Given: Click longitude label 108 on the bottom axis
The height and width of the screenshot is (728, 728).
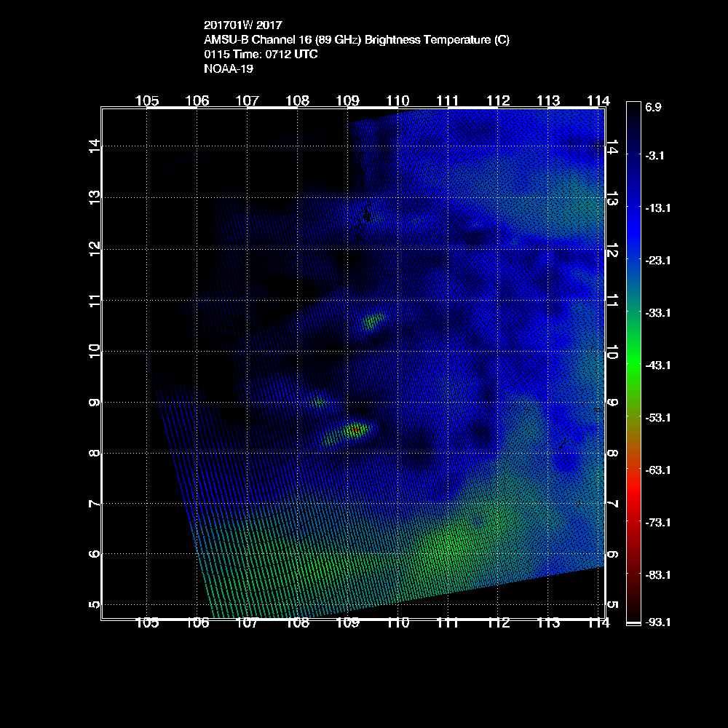Looking at the screenshot, I should pos(298,623).
